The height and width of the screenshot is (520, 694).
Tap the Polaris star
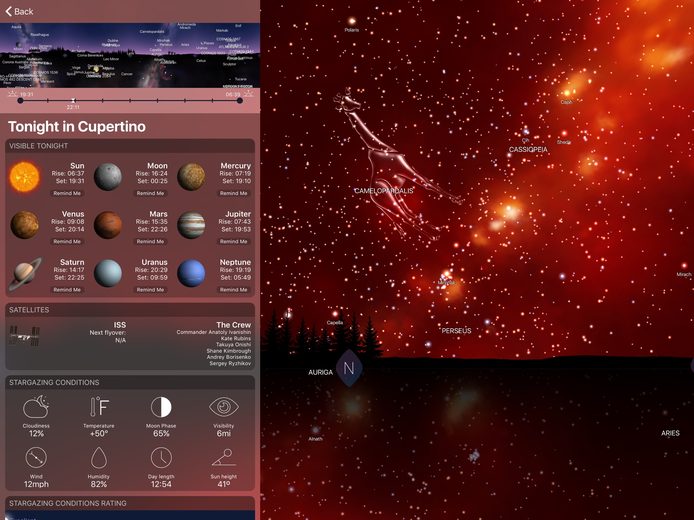(352, 21)
